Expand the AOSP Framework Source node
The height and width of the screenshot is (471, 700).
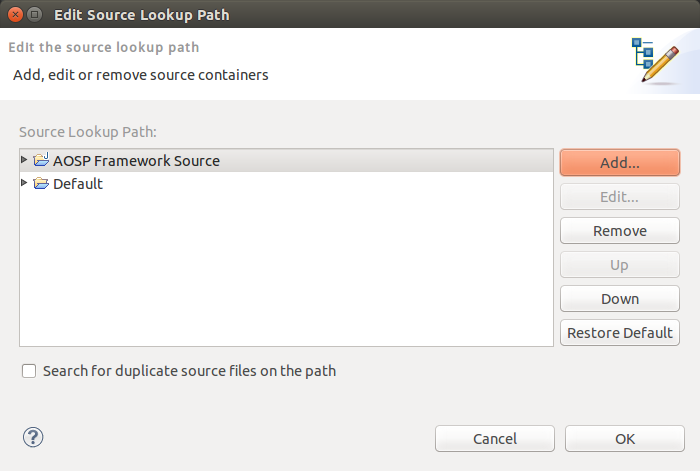pos(25,160)
